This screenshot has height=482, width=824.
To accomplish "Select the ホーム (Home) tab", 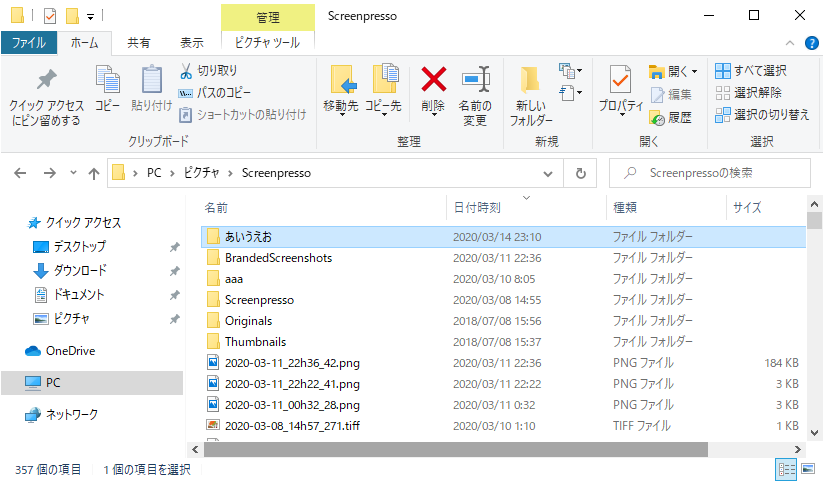I will pos(85,43).
